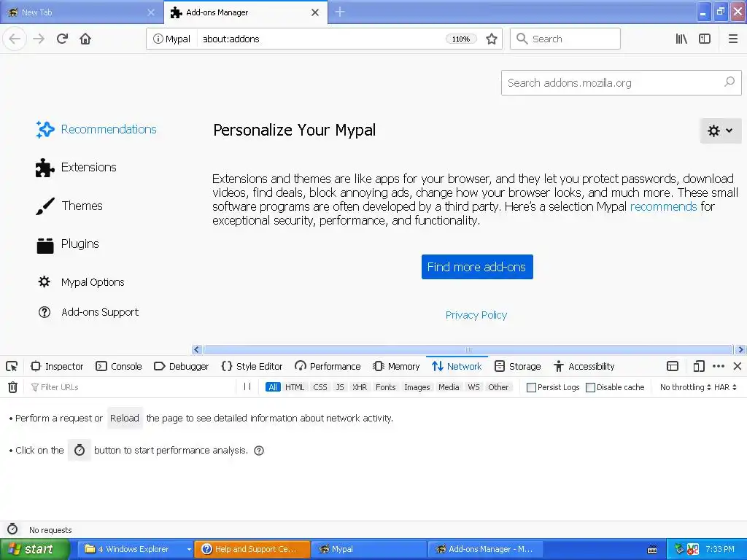Filter requests by XHR

pos(360,387)
